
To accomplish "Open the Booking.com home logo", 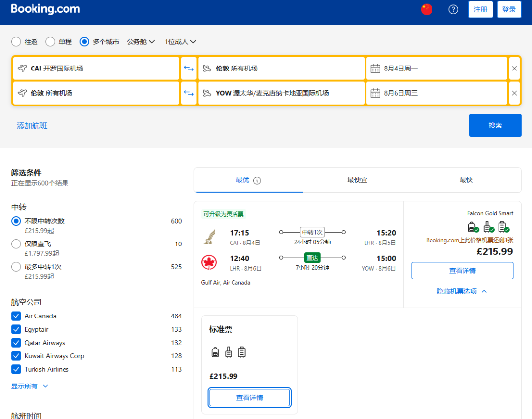I will point(45,9).
